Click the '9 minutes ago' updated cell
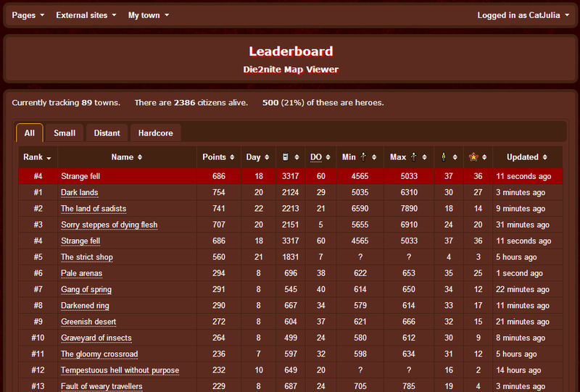 pos(528,209)
